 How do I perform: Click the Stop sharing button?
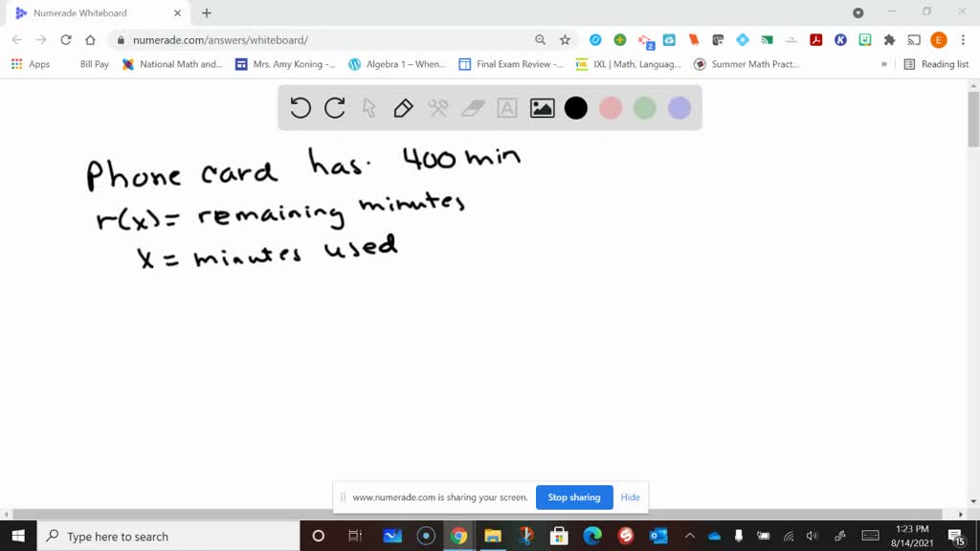coord(574,497)
